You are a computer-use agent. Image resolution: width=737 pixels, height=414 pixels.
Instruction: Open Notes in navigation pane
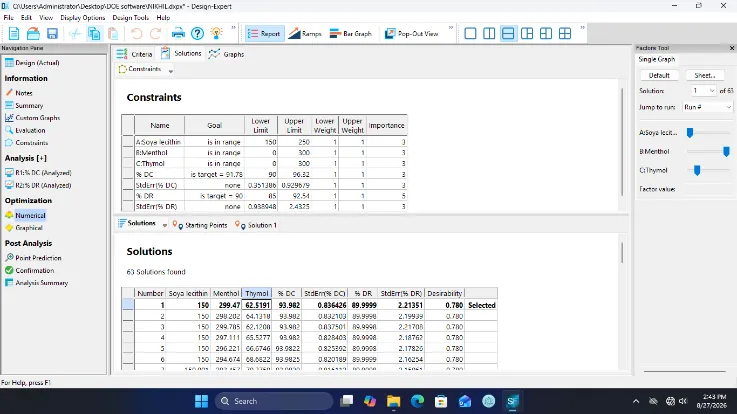click(x=19, y=93)
